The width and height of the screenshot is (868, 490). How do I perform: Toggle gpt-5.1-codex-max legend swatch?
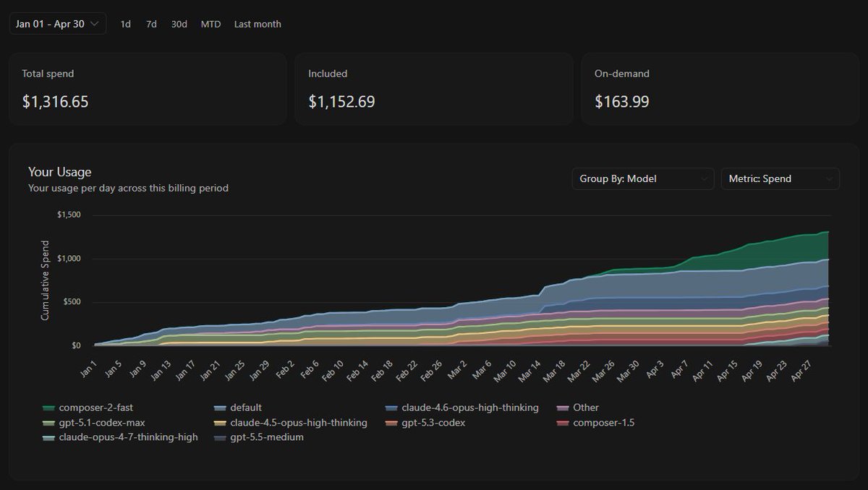(48, 423)
